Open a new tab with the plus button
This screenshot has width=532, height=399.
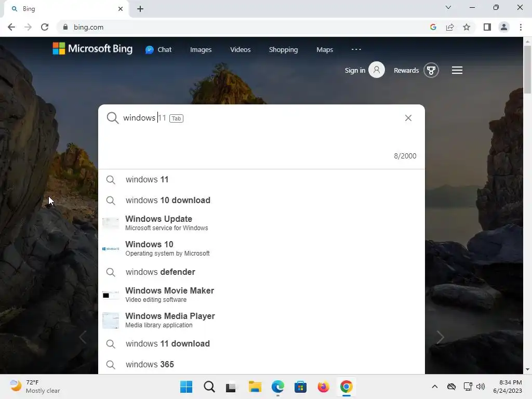pyautogui.click(x=140, y=9)
